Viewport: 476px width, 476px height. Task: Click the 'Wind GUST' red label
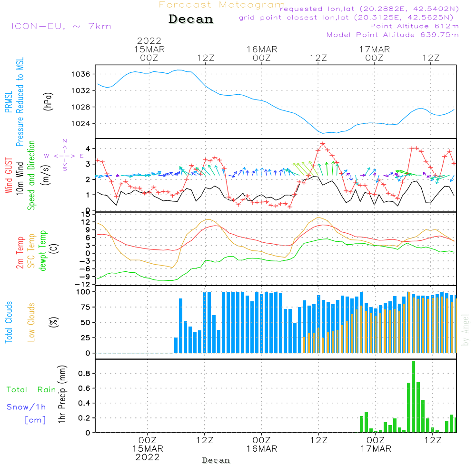pyautogui.click(x=9, y=175)
